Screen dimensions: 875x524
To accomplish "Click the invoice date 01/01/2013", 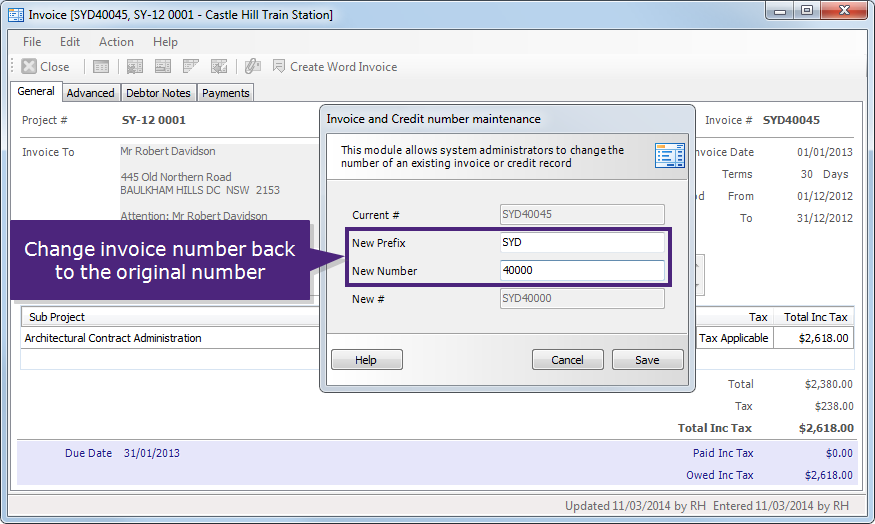I will pyautogui.click(x=825, y=152).
